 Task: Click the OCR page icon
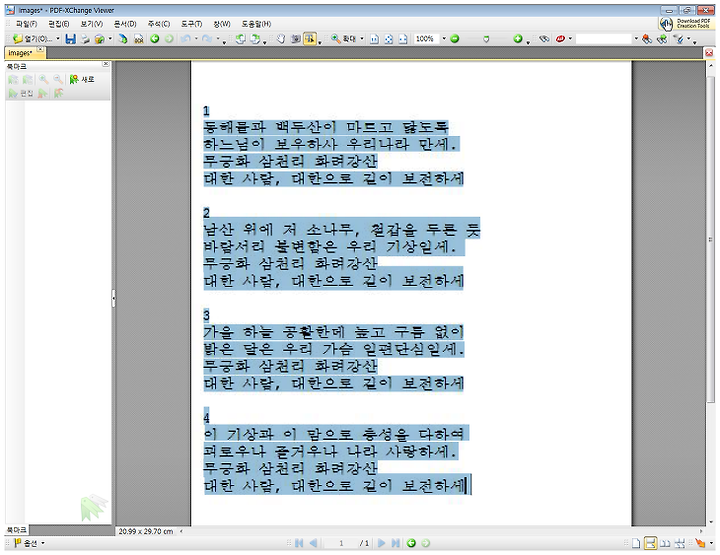tap(138, 39)
